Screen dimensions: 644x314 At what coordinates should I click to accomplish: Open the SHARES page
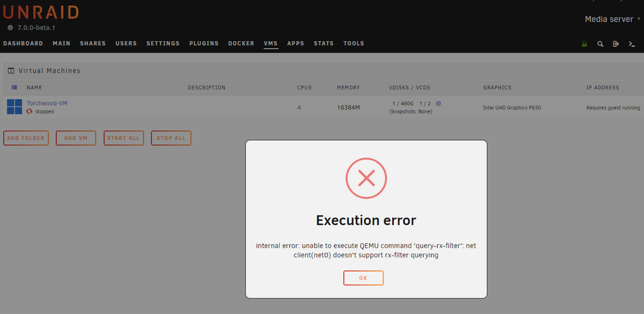coord(93,44)
